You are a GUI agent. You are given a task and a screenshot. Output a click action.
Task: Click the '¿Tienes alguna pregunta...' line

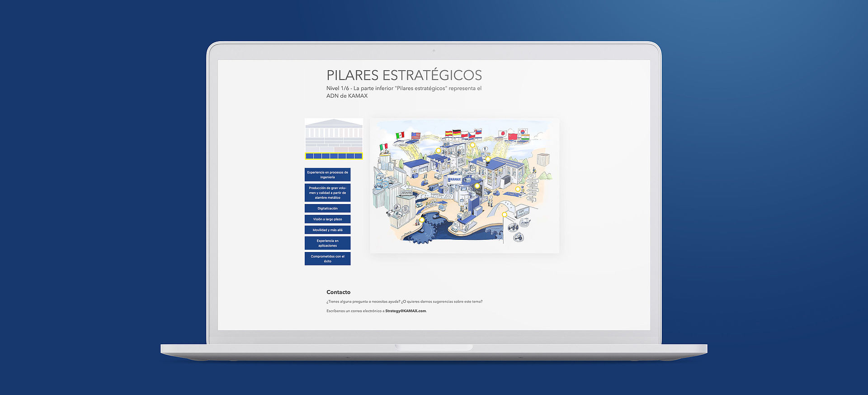405,301
